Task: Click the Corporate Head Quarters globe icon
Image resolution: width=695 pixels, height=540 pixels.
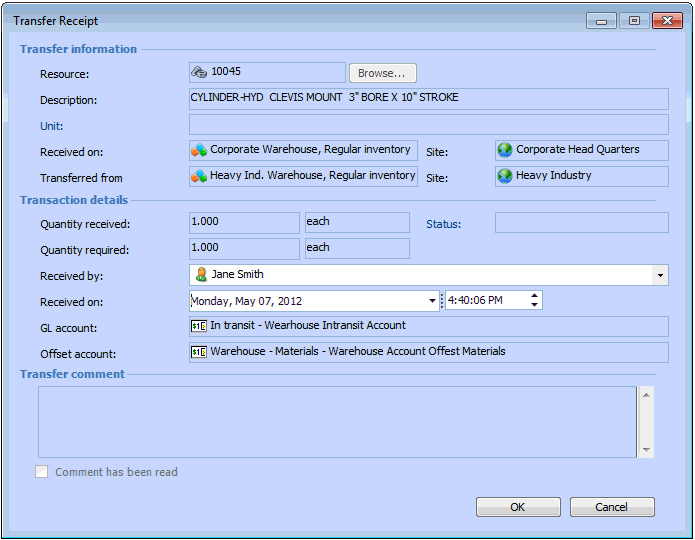Action: pos(505,150)
